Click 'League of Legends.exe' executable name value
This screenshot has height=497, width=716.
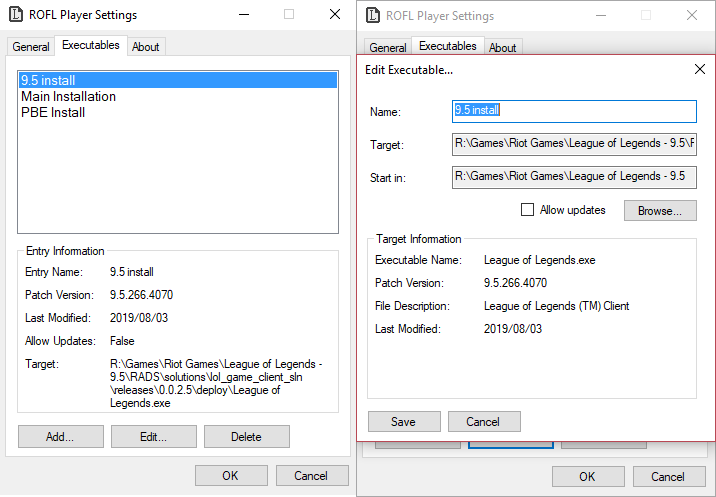click(x=540, y=260)
